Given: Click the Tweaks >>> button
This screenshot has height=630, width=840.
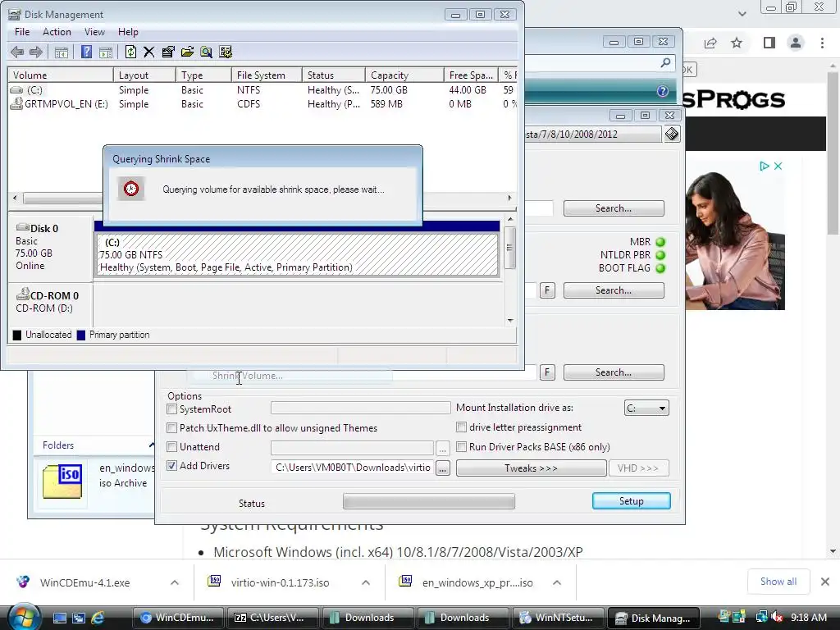Looking at the screenshot, I should pos(531,468).
